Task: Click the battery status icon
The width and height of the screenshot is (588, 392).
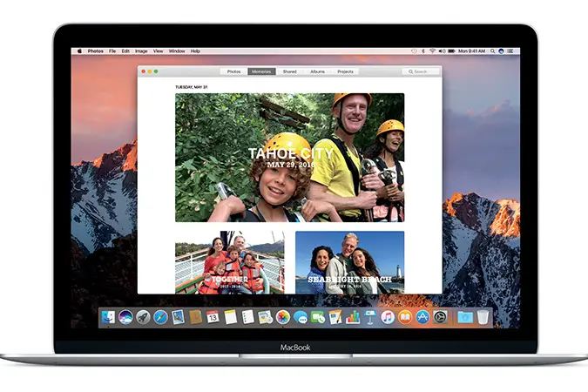Action: [x=451, y=51]
